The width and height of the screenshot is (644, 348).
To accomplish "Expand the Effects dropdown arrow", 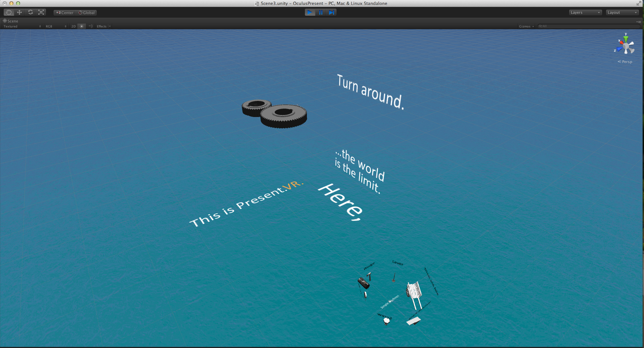I will (x=110, y=26).
